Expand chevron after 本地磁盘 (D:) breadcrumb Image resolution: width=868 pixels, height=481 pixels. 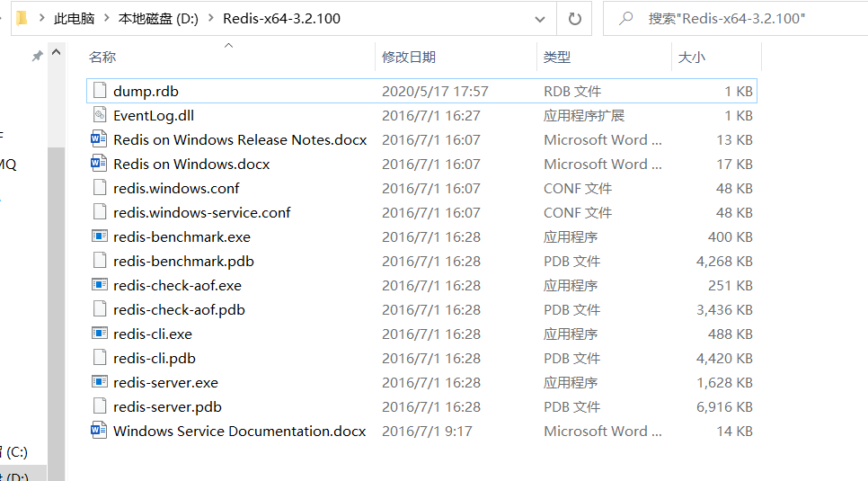pos(211,18)
